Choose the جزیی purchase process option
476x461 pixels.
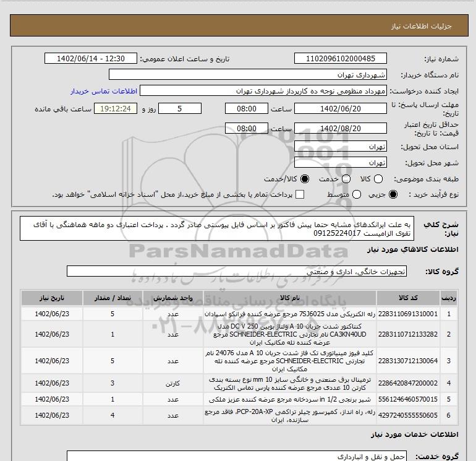[x=393, y=194]
